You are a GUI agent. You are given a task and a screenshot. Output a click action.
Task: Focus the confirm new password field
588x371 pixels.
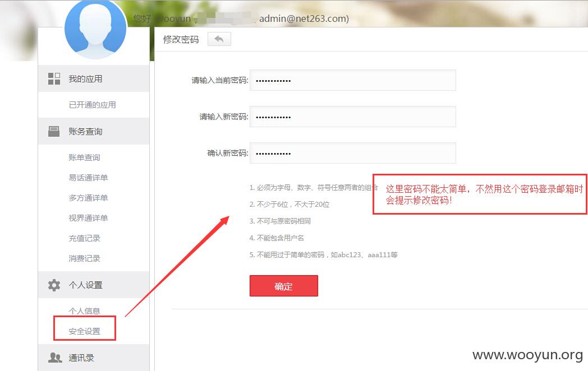353,153
